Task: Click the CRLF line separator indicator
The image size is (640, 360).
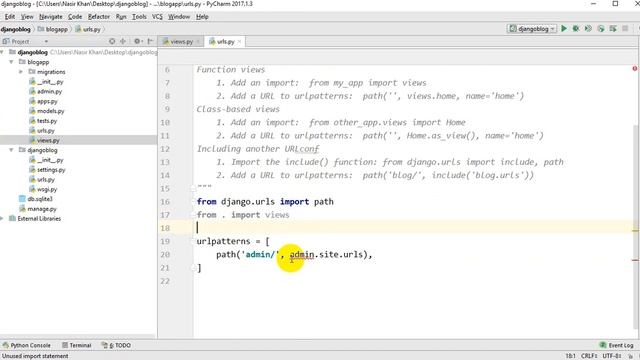Action: click(x=589, y=356)
